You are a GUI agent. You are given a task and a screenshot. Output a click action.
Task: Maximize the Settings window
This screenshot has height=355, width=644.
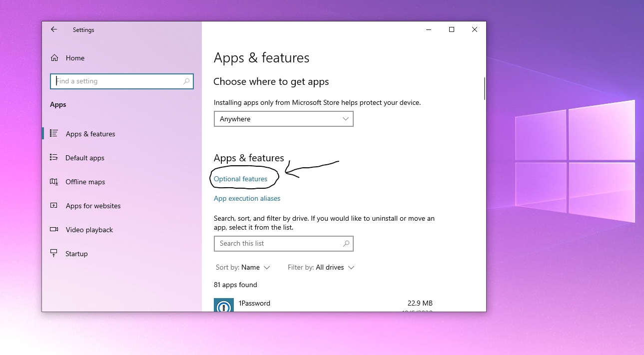point(452,29)
